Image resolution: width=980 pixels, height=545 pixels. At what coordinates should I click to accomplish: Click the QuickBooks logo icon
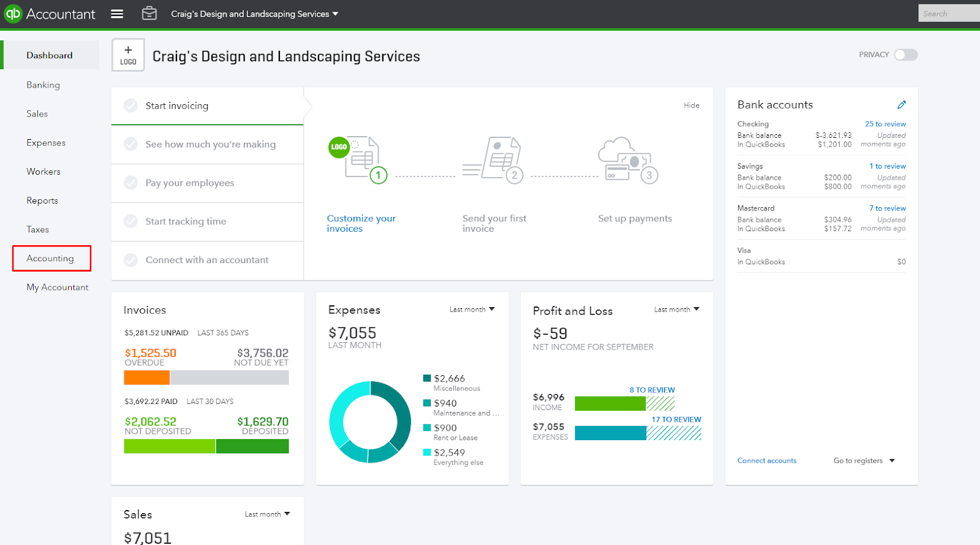[x=13, y=13]
